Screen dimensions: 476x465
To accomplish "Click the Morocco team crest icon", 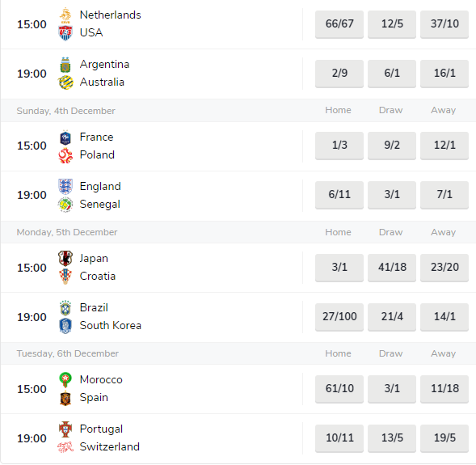I will pos(65,380).
